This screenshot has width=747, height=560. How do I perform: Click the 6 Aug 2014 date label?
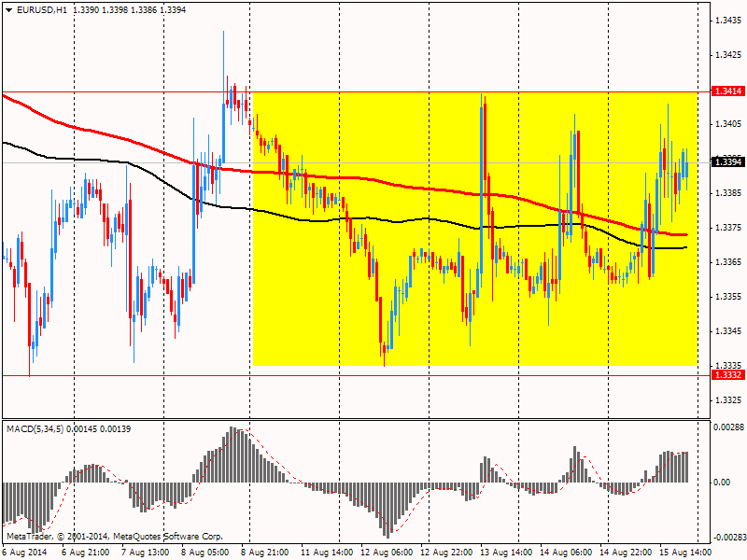coord(24,552)
